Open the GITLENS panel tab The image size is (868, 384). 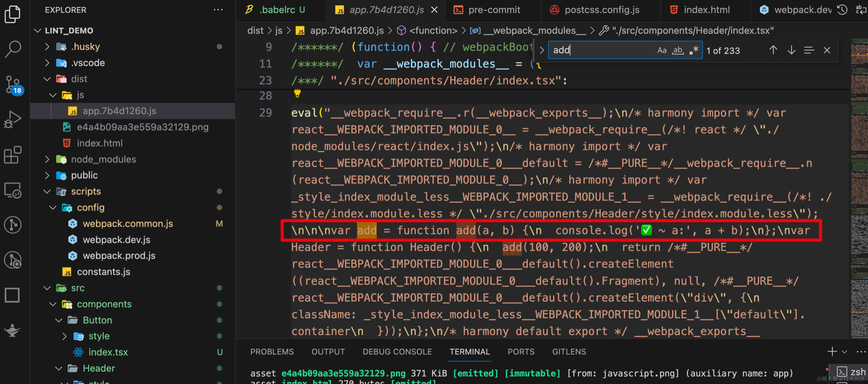(569, 352)
